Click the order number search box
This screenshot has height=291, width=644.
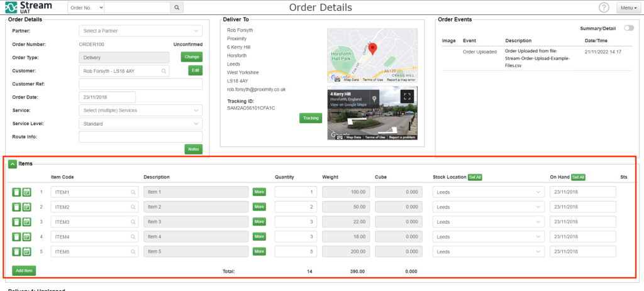click(137, 8)
